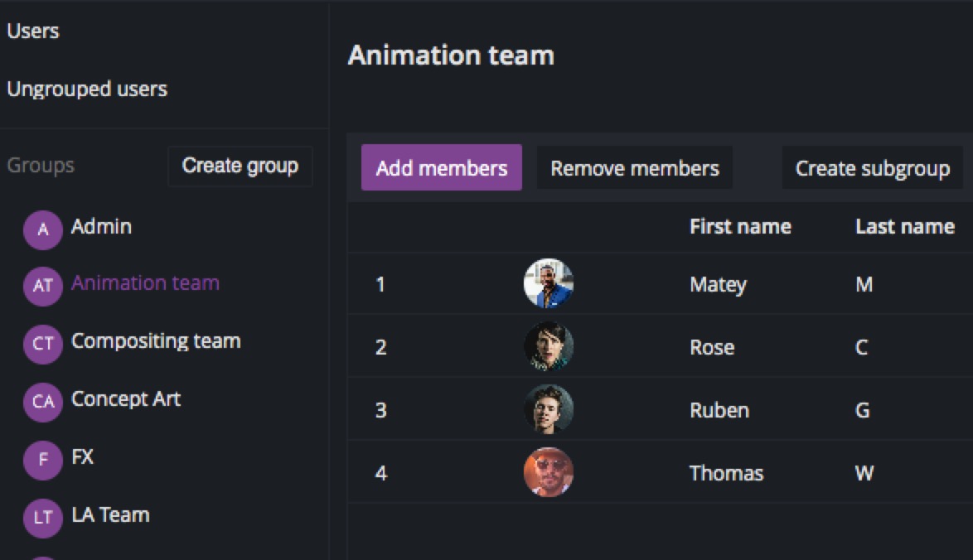Click the CA Concept Art badge
Image resolution: width=973 pixels, height=560 pixels.
click(43, 402)
